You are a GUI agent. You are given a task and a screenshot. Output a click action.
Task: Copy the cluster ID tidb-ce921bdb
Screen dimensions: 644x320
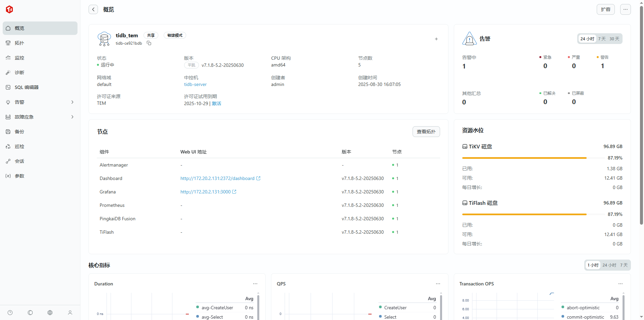tap(149, 43)
